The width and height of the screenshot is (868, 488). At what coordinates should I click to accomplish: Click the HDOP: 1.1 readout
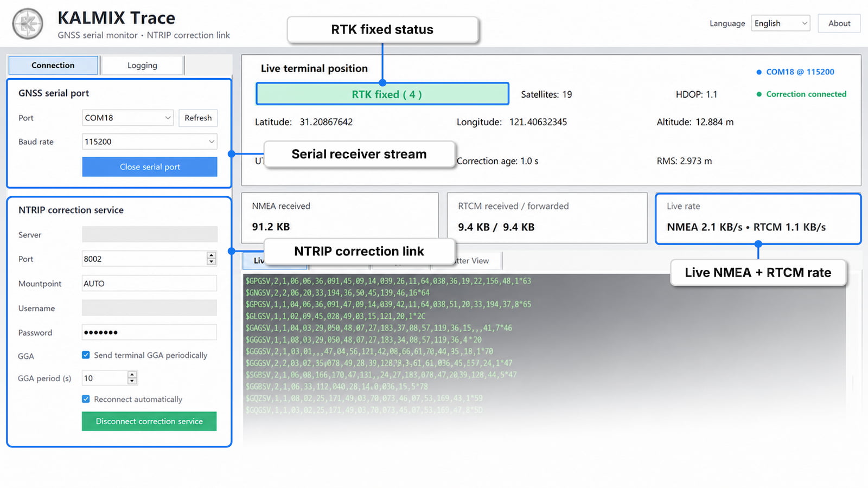pyautogui.click(x=697, y=94)
